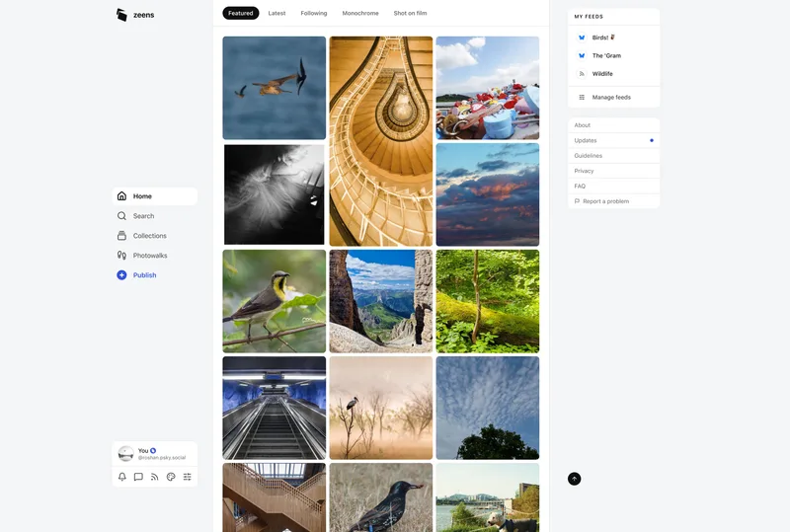Open the spiral staircase photo
Image resolution: width=790 pixels, height=532 pixels.
tap(381, 141)
